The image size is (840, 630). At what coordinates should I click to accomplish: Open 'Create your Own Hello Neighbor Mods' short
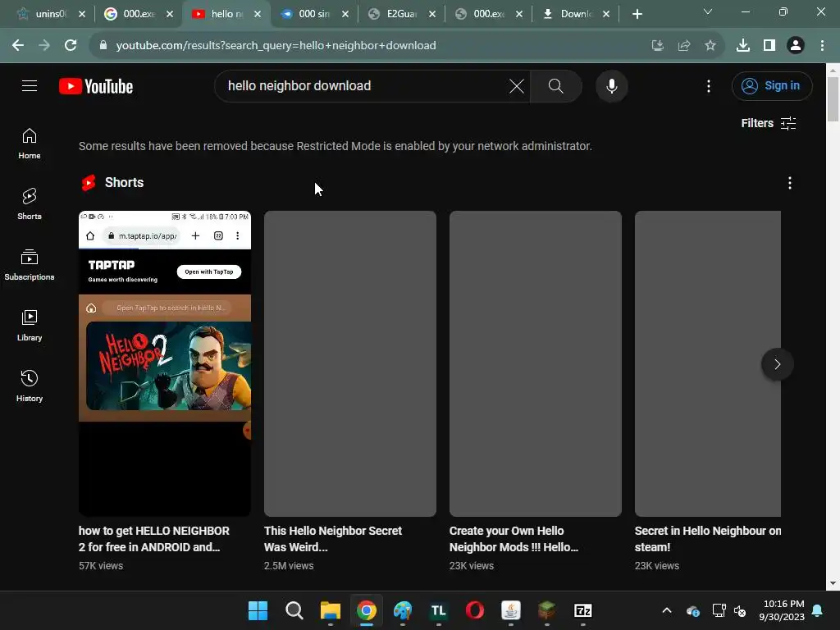[514, 538]
